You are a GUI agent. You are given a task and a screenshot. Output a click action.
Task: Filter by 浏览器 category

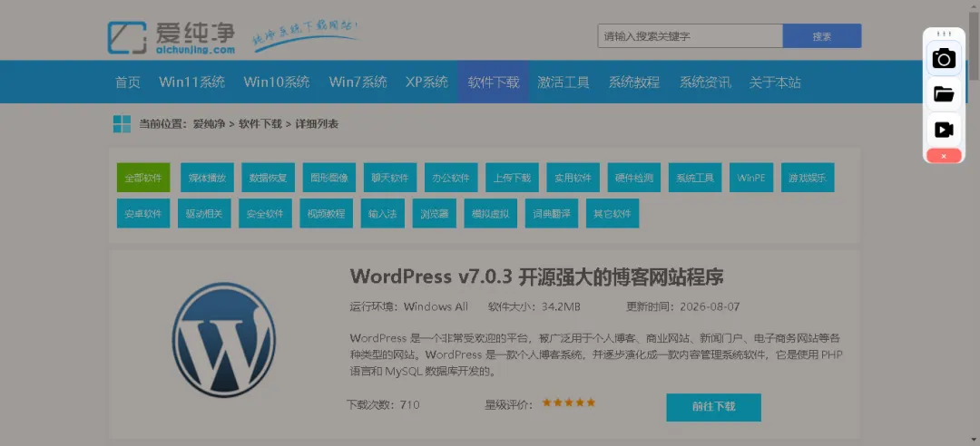point(435,213)
